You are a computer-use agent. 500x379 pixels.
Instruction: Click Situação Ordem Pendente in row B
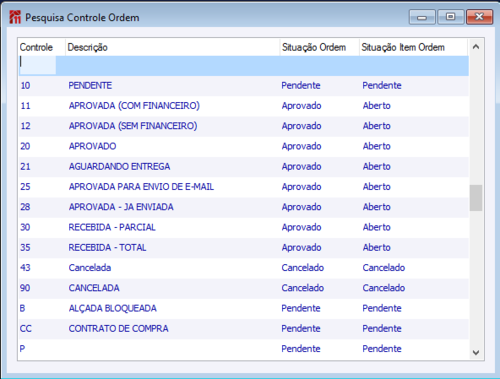tap(301, 308)
